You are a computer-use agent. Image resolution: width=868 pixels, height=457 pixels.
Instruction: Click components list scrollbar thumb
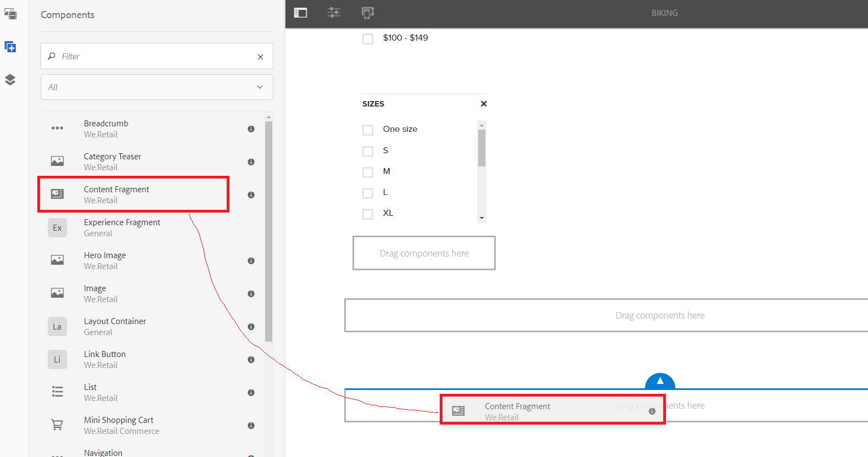click(x=268, y=231)
